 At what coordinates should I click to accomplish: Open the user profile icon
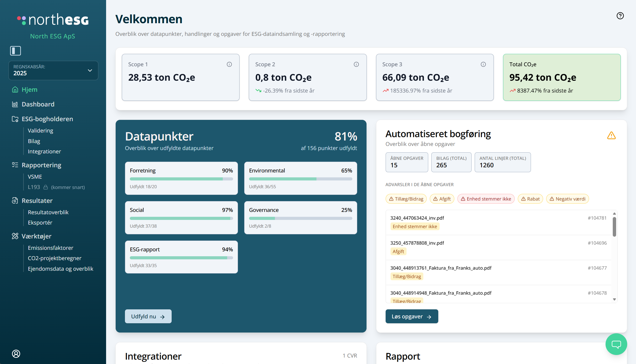(16, 354)
